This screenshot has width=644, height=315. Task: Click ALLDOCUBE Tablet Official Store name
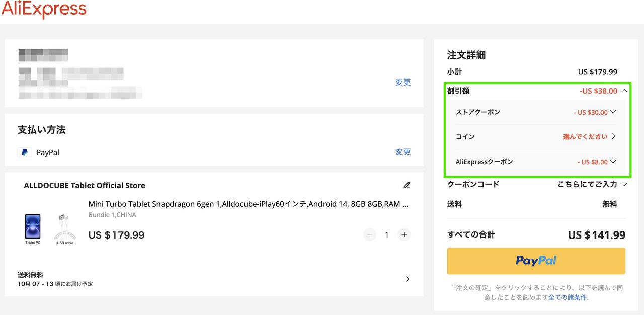pyautogui.click(x=85, y=185)
